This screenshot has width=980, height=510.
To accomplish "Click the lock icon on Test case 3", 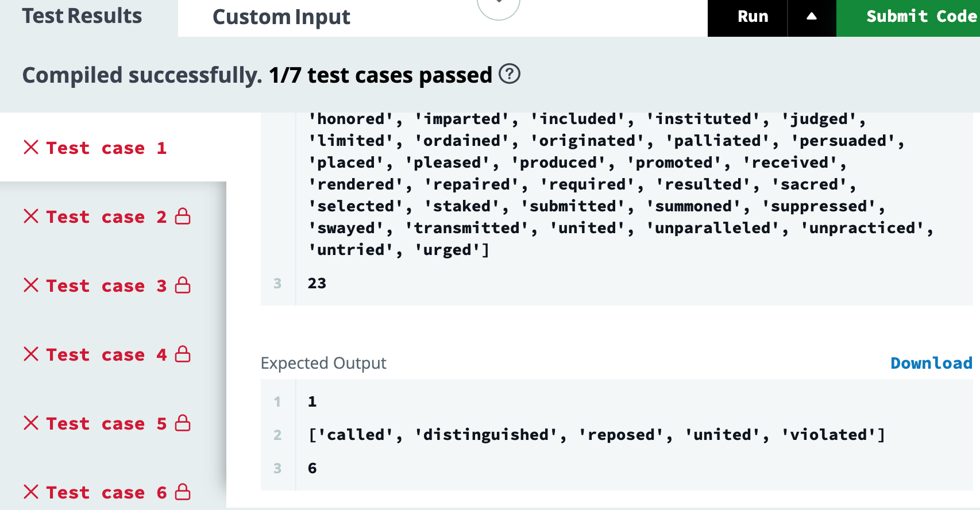I will pyautogui.click(x=183, y=285).
